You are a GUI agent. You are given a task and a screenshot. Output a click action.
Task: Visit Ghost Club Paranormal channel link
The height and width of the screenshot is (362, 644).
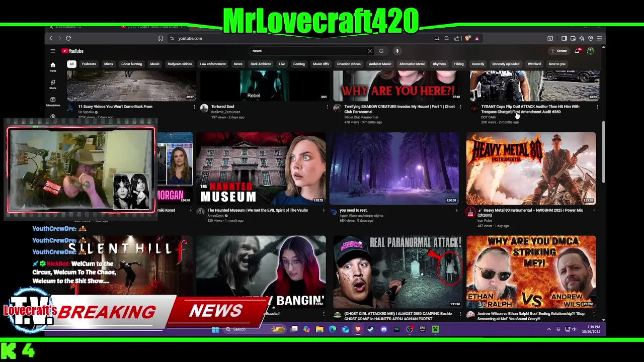361,117
